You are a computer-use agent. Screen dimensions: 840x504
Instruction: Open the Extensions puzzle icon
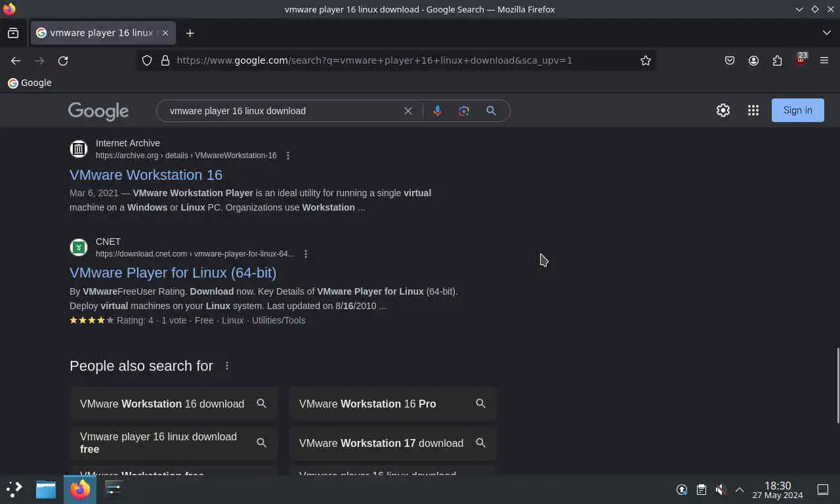coord(777,60)
